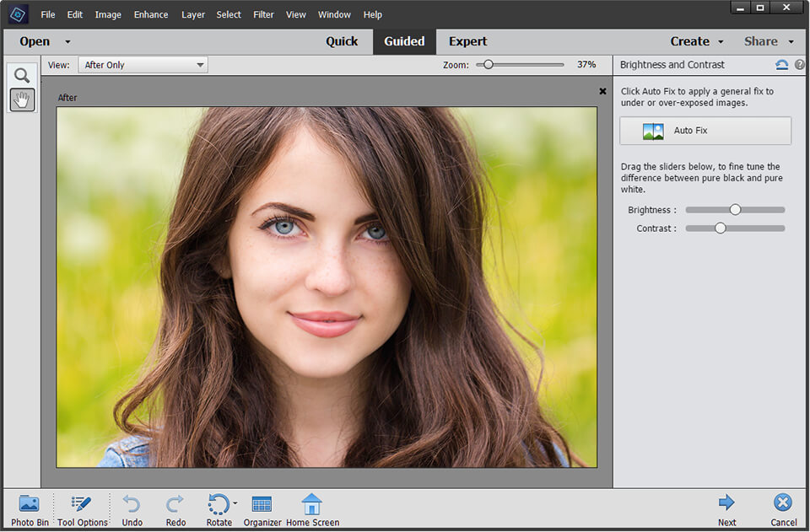Apply Auto Fix to the image
Viewport: 810px width, 532px height.
(705, 131)
